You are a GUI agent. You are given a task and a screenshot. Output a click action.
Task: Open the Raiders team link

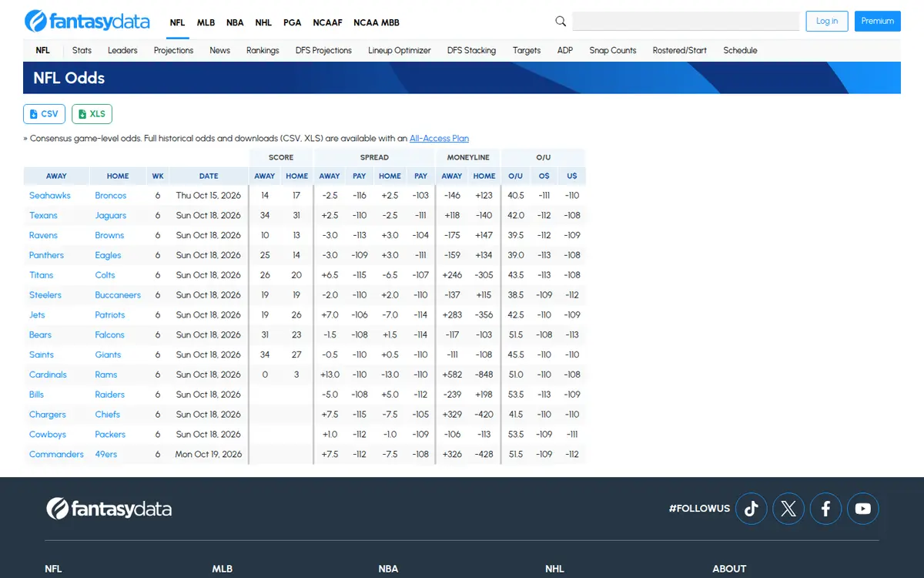point(109,395)
